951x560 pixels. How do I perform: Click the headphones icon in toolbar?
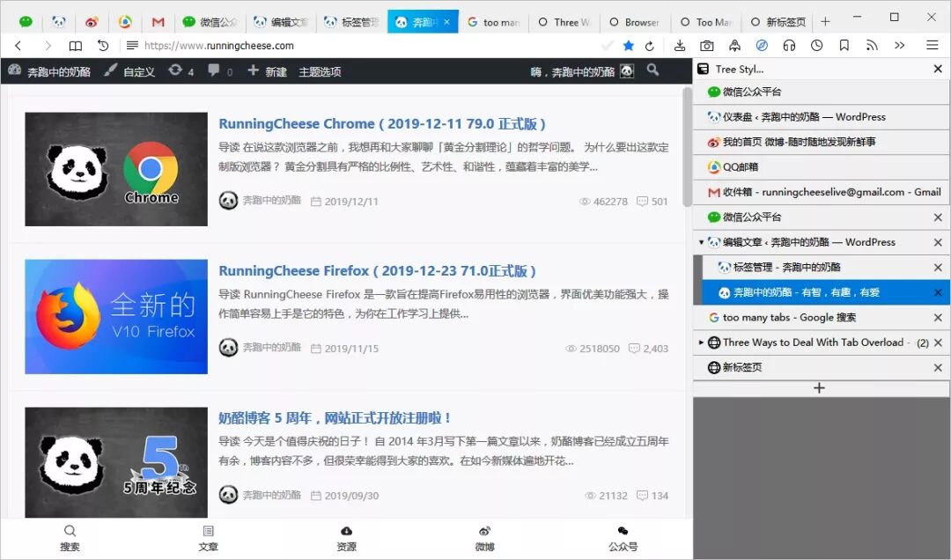click(789, 46)
